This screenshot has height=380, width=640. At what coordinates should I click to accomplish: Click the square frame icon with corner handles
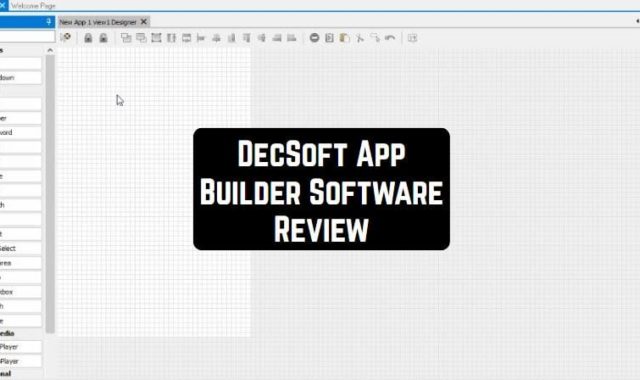(x=156, y=38)
